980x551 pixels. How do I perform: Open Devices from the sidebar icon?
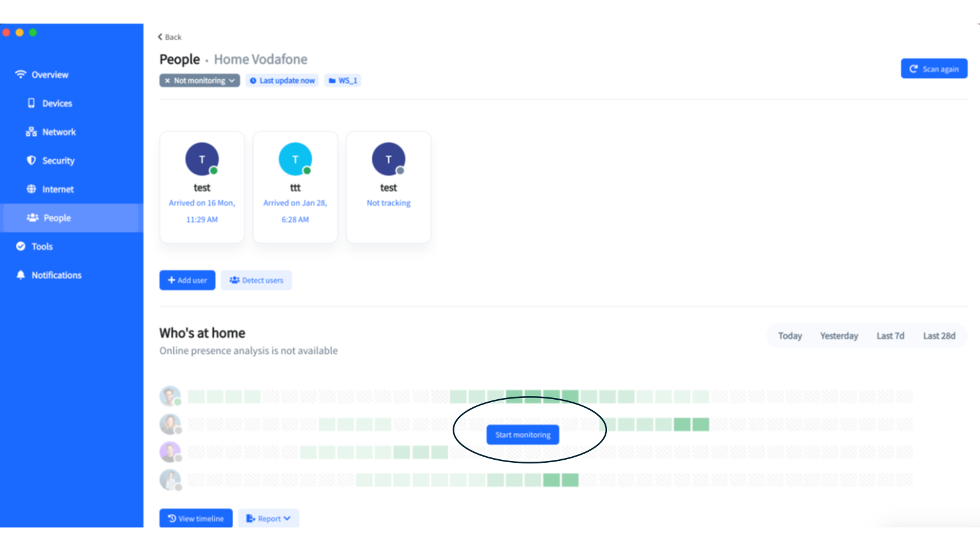point(31,103)
